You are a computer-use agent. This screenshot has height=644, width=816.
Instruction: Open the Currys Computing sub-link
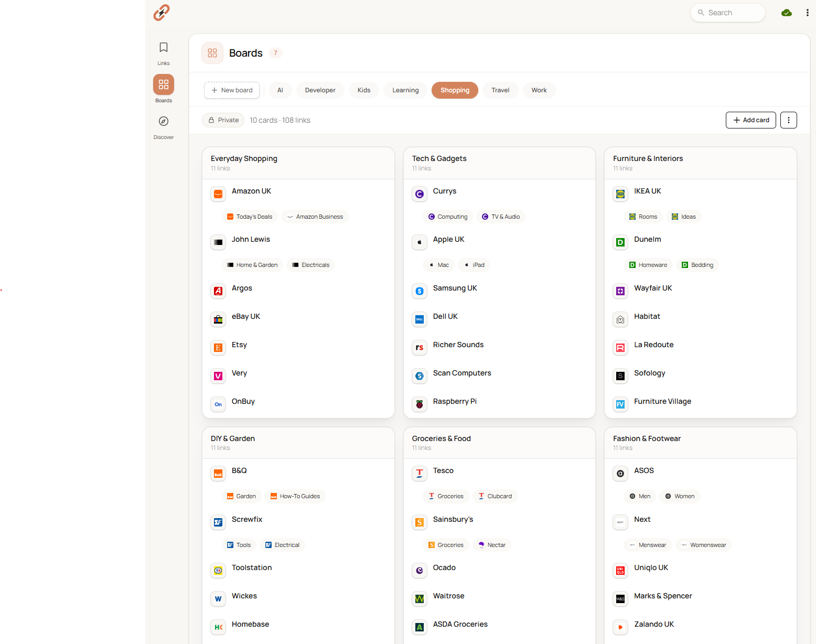448,217
